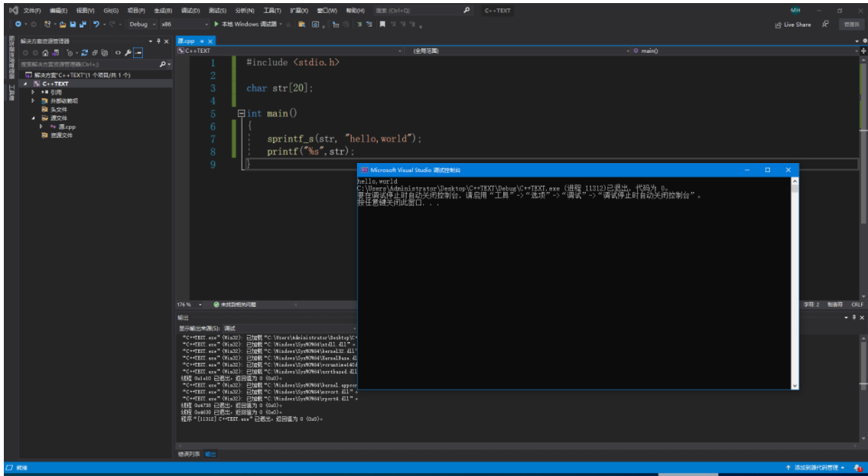Viewport: 868px width, 476px height.
Task: Open the 编辑(E) menu
Action: click(x=58, y=11)
